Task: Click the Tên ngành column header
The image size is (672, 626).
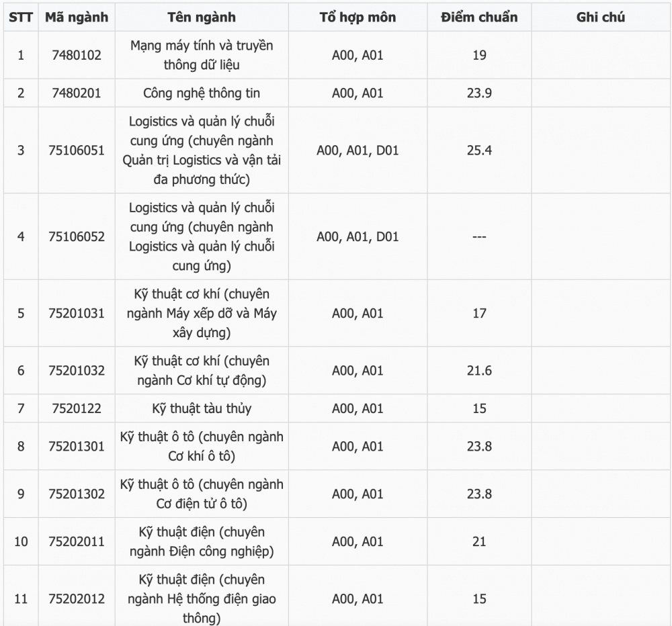Action: point(202,17)
